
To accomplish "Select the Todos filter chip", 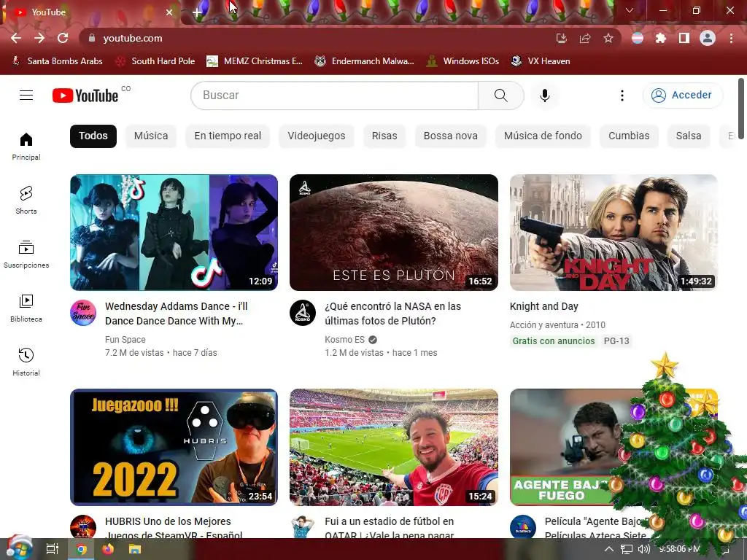I will [x=93, y=136].
